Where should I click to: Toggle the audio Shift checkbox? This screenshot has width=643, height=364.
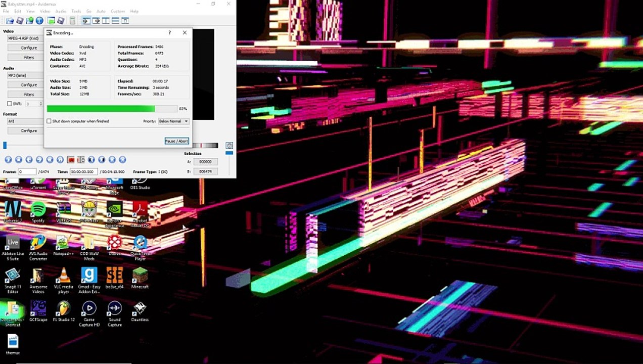[9, 104]
